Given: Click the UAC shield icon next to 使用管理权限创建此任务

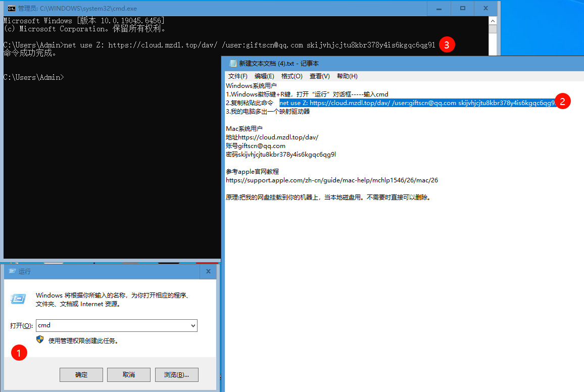Looking at the screenshot, I should (x=40, y=339).
